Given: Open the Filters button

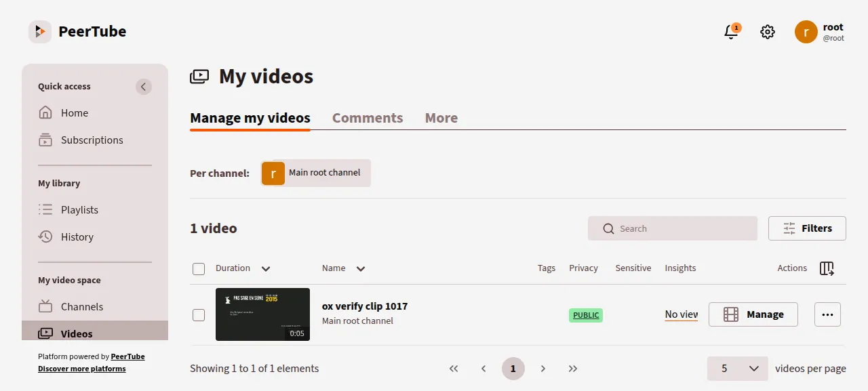Looking at the screenshot, I should click(x=807, y=228).
